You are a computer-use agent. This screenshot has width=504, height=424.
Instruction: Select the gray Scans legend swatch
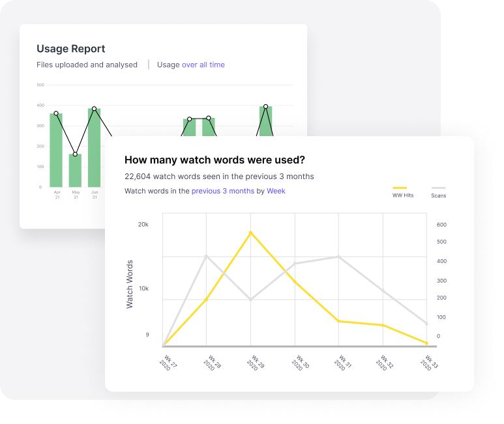pyautogui.click(x=438, y=188)
